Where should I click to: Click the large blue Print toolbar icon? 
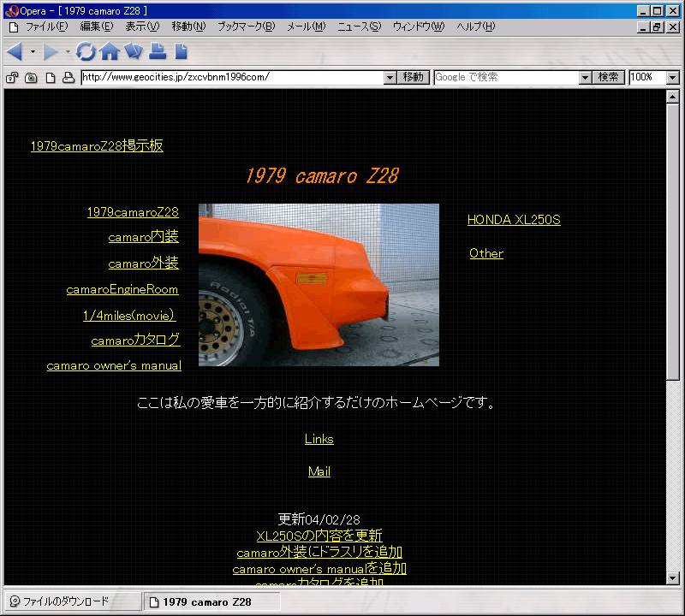pos(158,51)
